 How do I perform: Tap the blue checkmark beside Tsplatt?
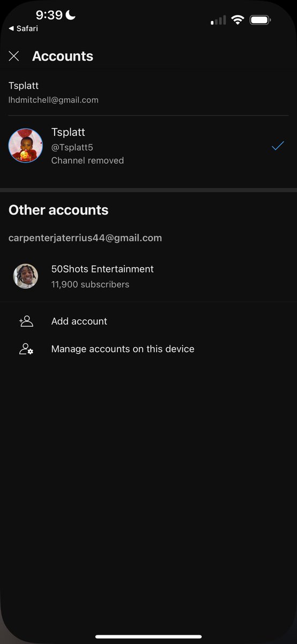[278, 145]
